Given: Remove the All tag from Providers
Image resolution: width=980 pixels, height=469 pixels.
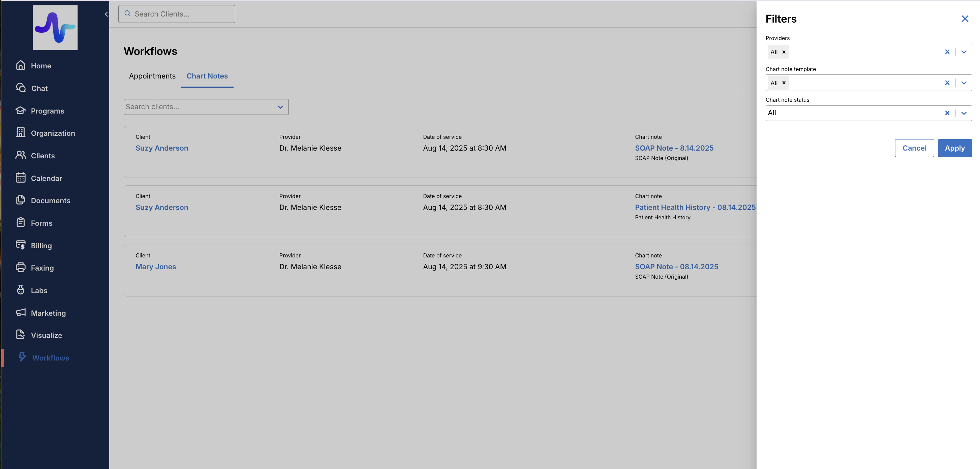Looking at the screenshot, I should [x=784, y=52].
